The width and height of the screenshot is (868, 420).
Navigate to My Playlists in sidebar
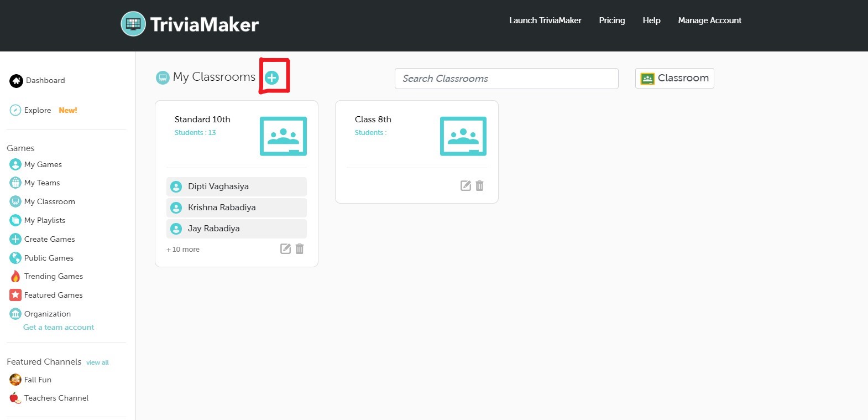[44, 220]
